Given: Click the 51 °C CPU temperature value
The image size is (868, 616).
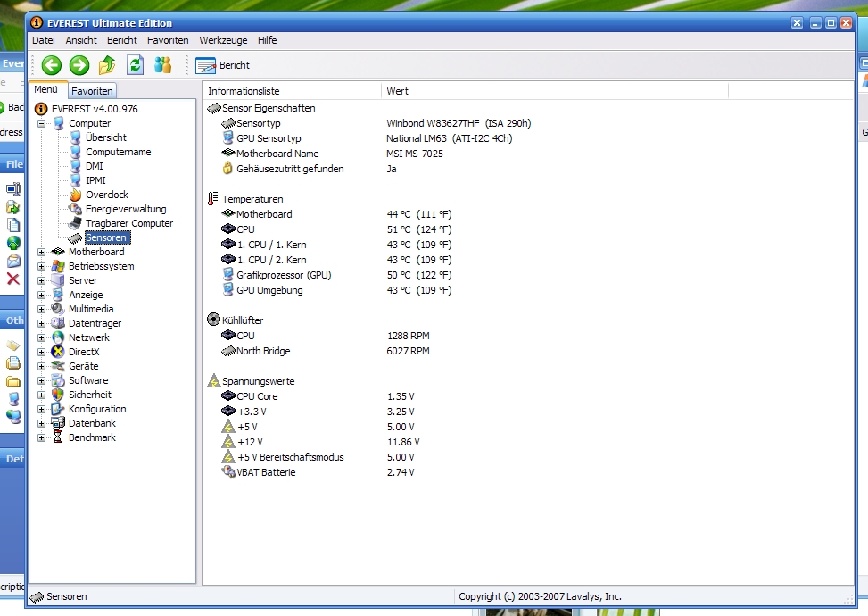Looking at the screenshot, I should point(419,229).
